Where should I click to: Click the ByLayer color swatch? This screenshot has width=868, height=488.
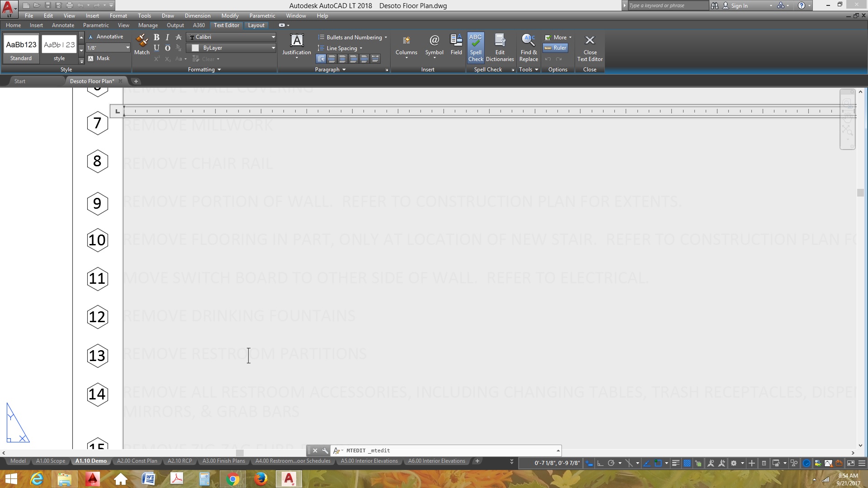(195, 48)
